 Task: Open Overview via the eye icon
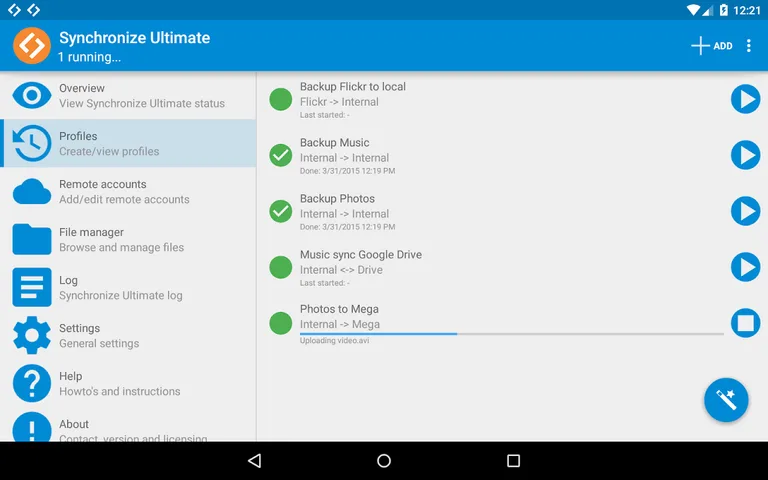[31, 95]
